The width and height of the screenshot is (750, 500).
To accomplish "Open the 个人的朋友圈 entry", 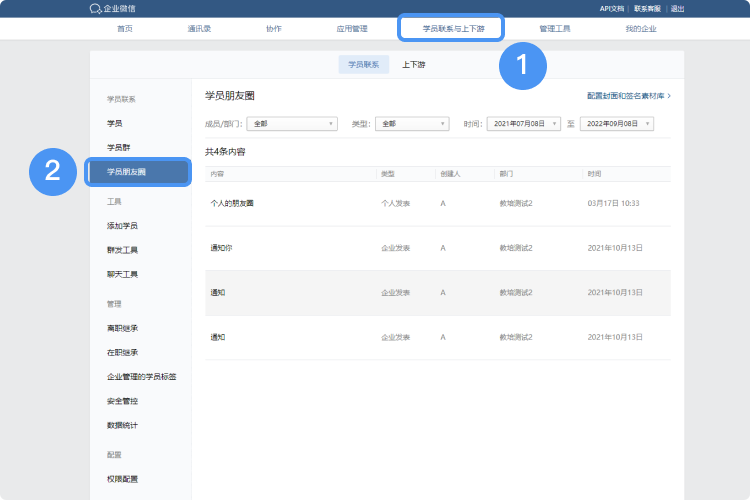I will tap(232, 203).
